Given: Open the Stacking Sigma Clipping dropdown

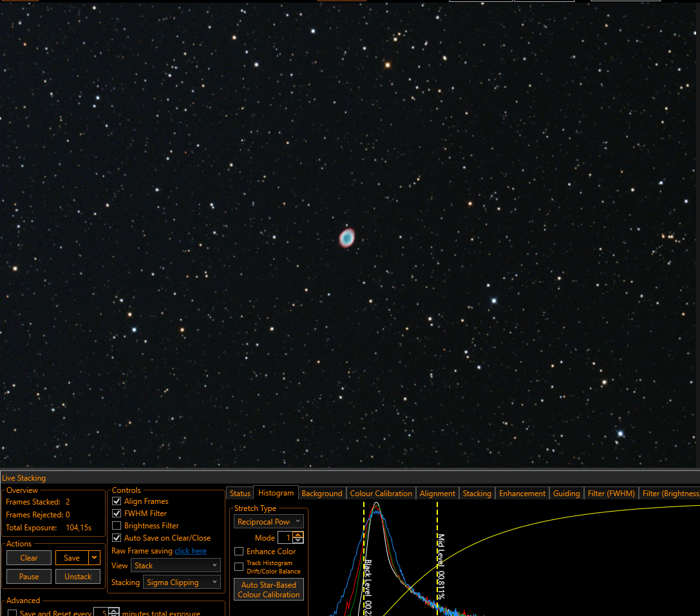Looking at the screenshot, I should pyautogui.click(x=182, y=582).
